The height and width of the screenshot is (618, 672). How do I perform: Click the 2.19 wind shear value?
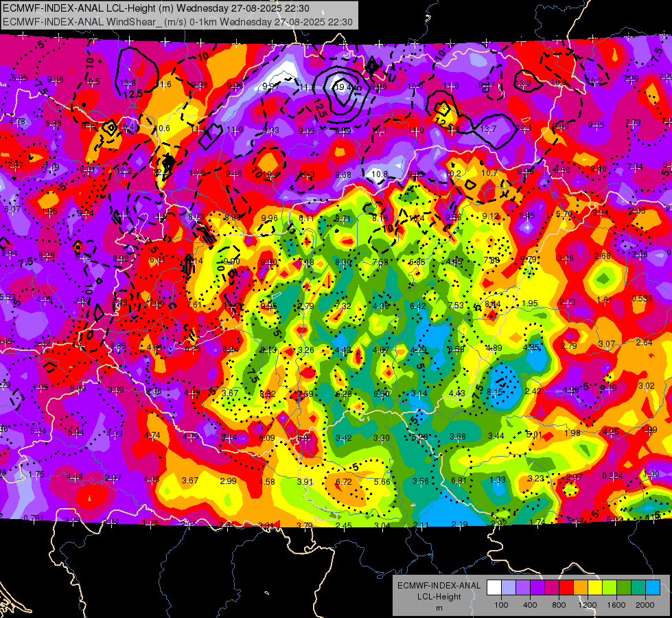tap(459, 525)
